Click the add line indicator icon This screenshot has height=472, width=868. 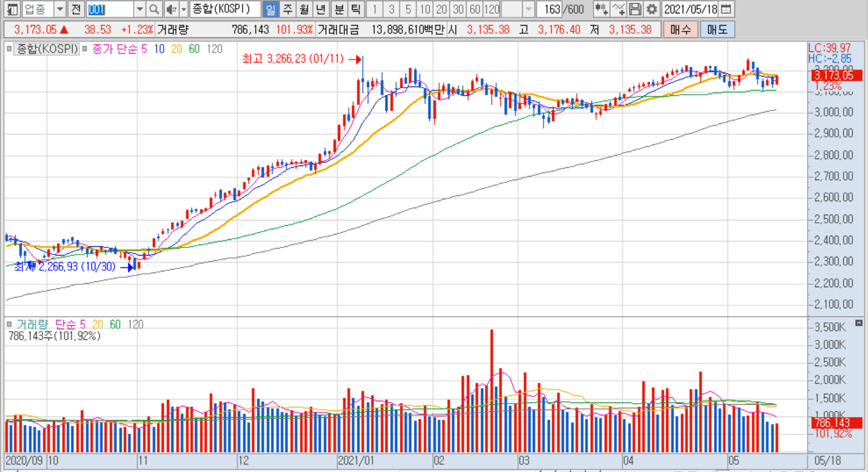point(619,9)
